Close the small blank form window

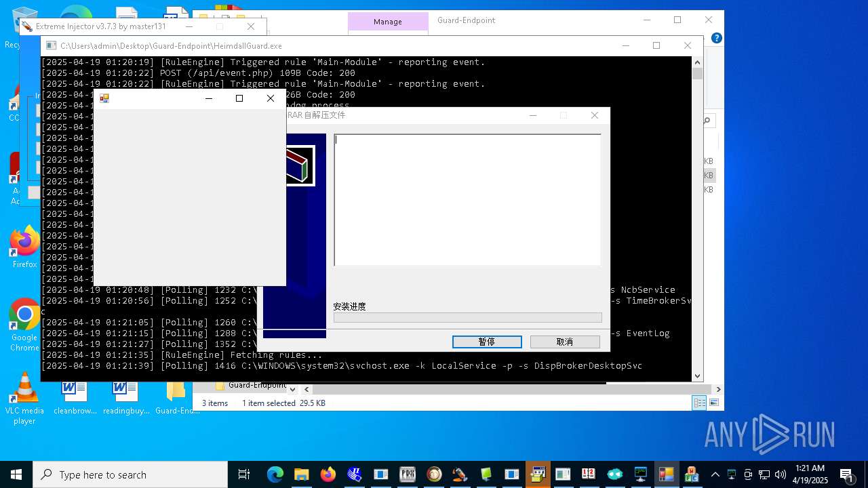tap(271, 98)
